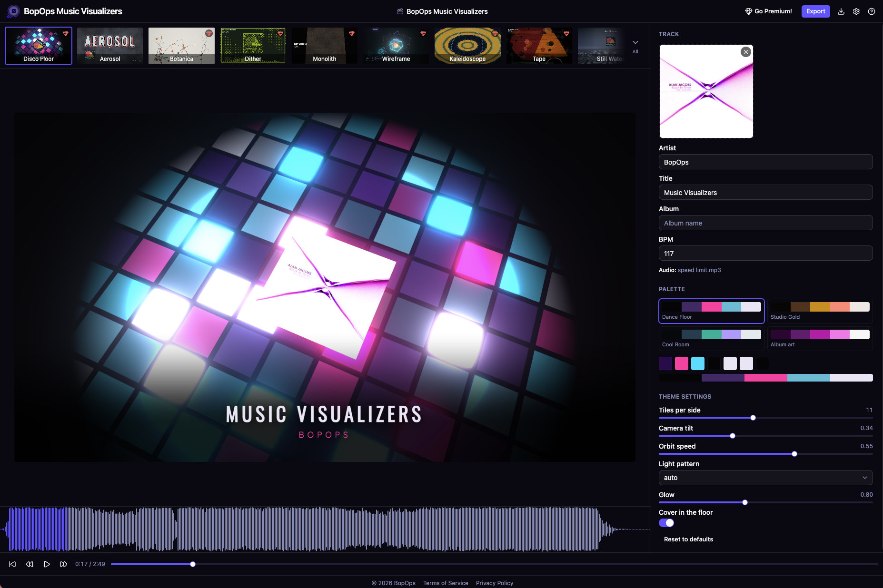Select the Wireframe visualizer
The image size is (883, 588).
pos(396,46)
